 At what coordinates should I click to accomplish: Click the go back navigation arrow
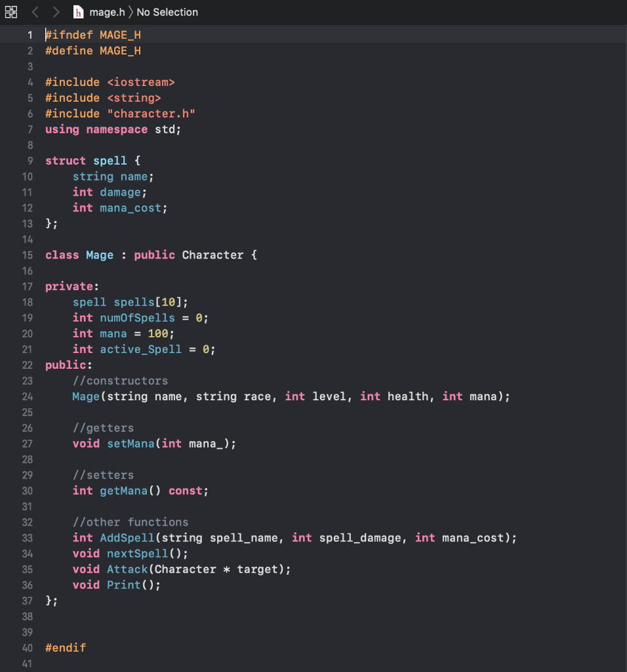[34, 12]
